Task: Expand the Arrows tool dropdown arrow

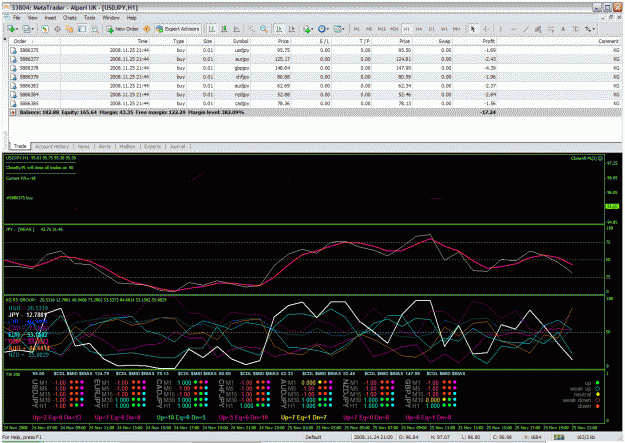Action: [594, 29]
